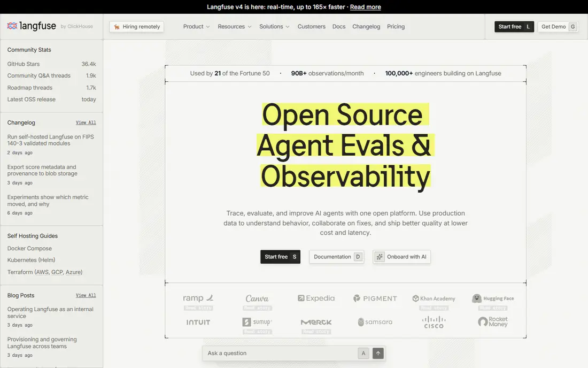
Task: Open Community Q&A threads stat
Action: (51, 76)
